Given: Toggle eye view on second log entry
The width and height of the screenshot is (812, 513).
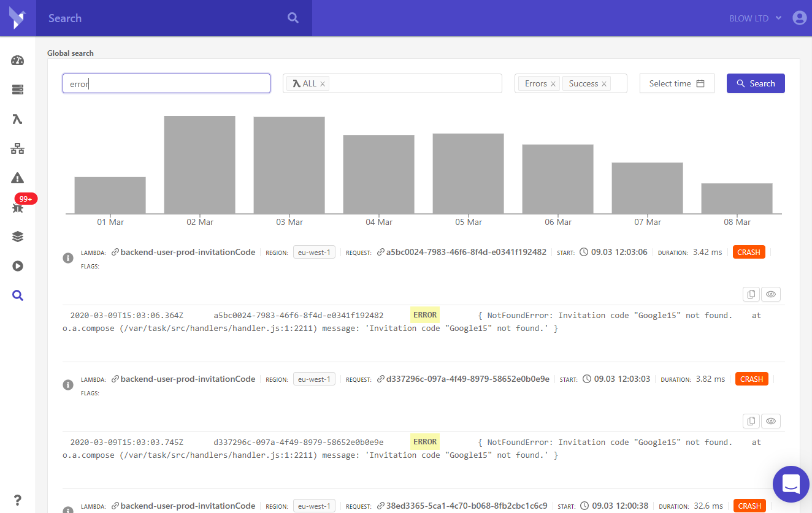Looking at the screenshot, I should click(771, 421).
